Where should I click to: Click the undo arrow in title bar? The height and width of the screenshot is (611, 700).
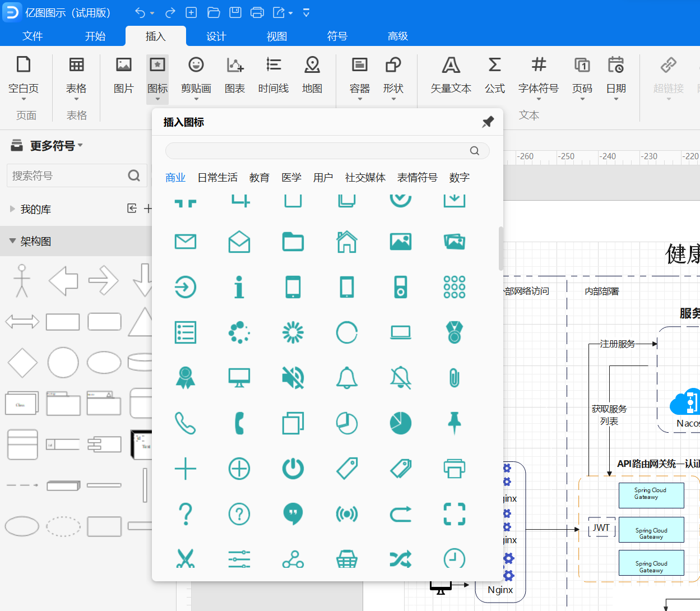(140, 12)
